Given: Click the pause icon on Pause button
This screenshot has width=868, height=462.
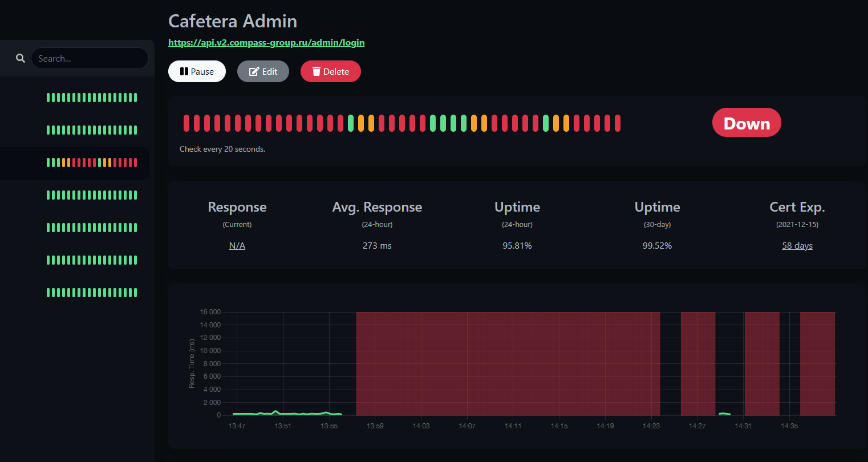Looking at the screenshot, I should pyautogui.click(x=184, y=71).
